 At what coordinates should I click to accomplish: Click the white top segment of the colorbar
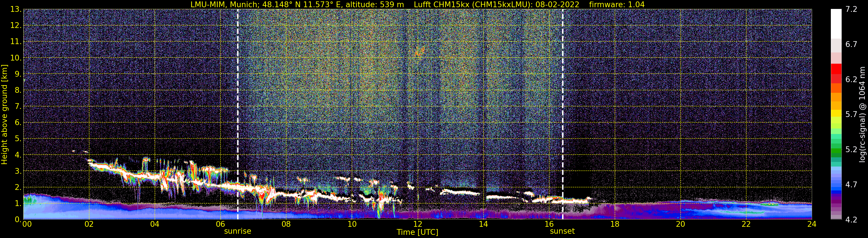(x=836, y=24)
